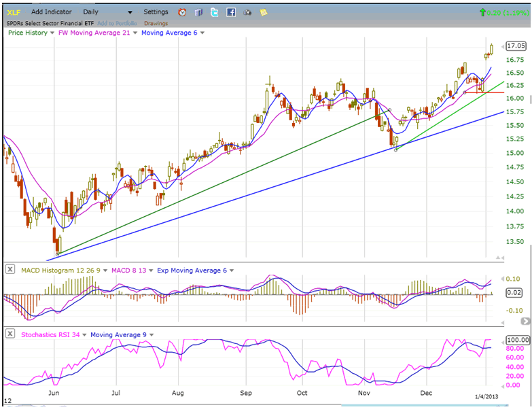The image size is (532, 418).
Task: Open the yellow sticky note icon
Action: [x=264, y=12]
